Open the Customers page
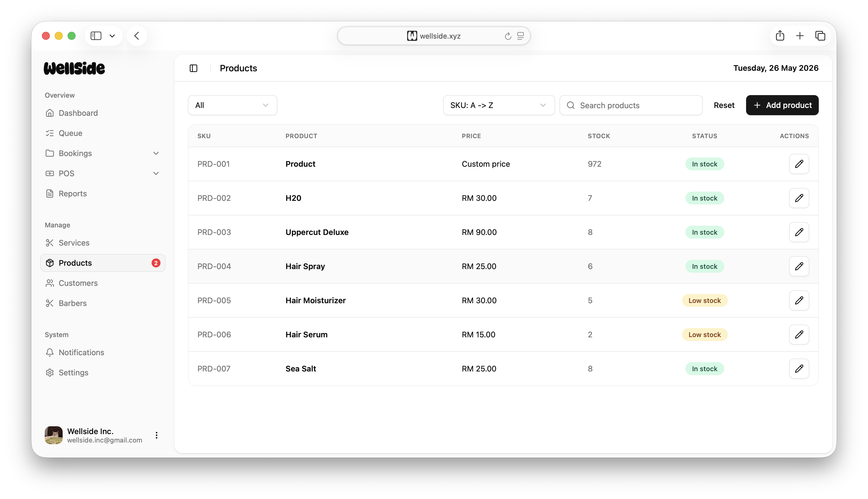The width and height of the screenshot is (868, 499). point(103,283)
